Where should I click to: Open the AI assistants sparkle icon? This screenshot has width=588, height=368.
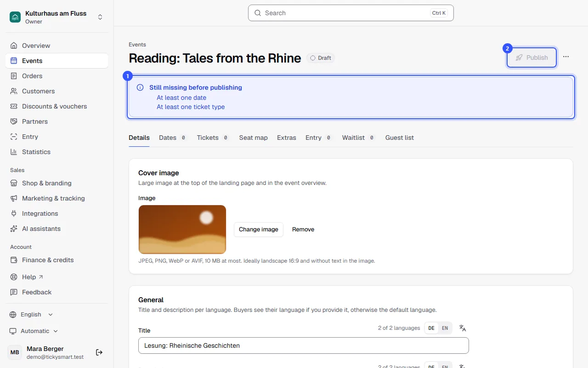(x=14, y=229)
